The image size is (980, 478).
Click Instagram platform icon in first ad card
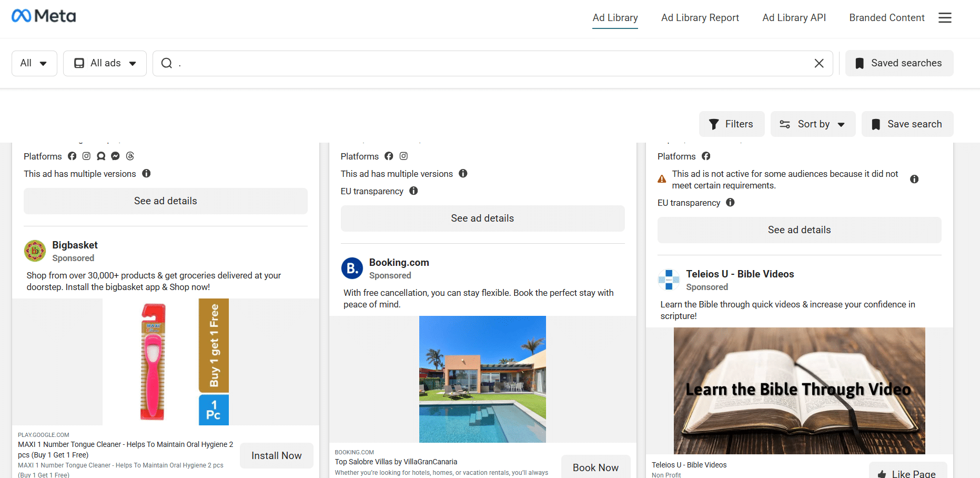pos(86,156)
